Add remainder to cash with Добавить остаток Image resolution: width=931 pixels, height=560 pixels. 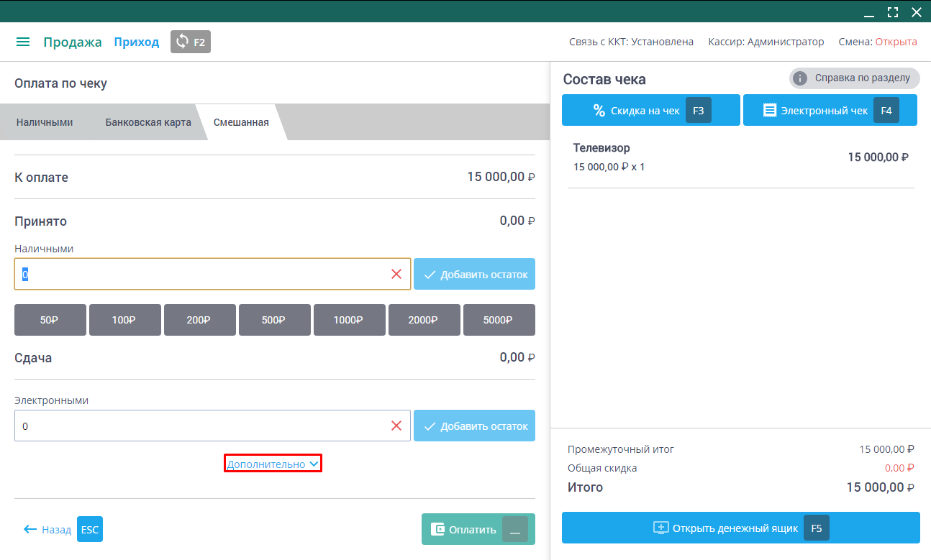(475, 274)
